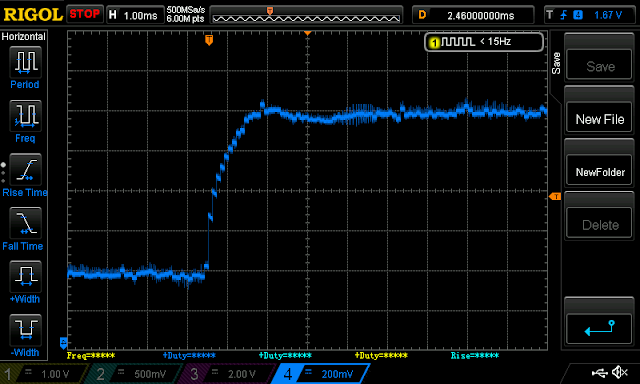Tap the muted speaker sound icon
The width and height of the screenshot is (640, 384).
coord(620,372)
